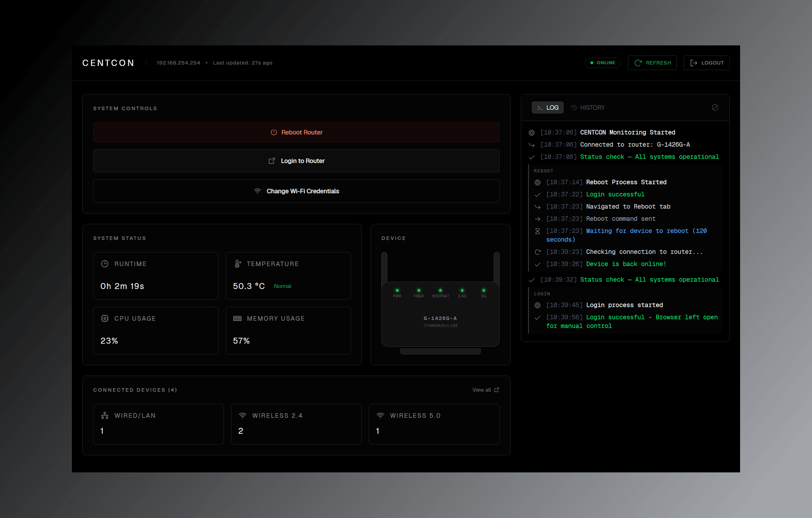This screenshot has width=812, height=518.
Task: Open the Wired/LAN devices card
Action: tap(158, 424)
